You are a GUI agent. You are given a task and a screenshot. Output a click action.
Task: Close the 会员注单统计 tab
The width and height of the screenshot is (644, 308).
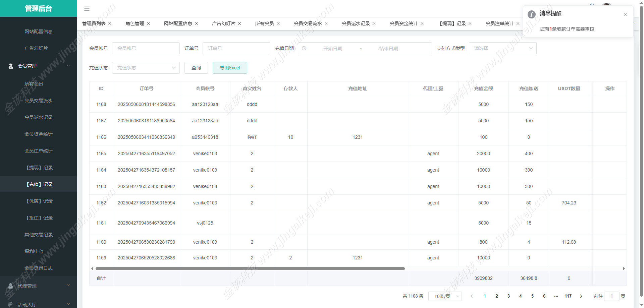click(518, 23)
